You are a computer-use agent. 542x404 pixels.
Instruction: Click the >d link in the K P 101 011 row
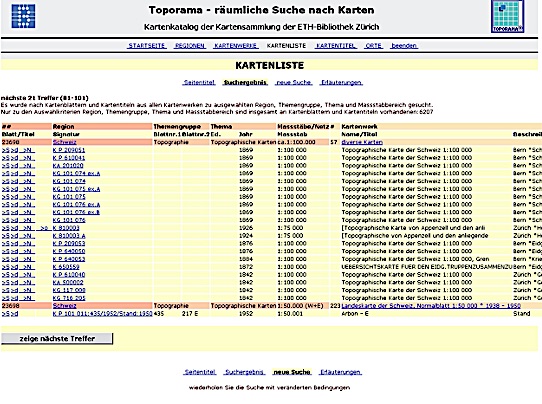point(14,314)
